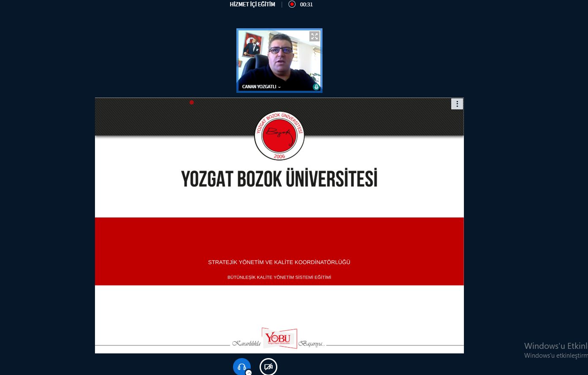Click Stratejik Yönetim ve Kalite Koordinatörlüğü text

[x=279, y=262]
